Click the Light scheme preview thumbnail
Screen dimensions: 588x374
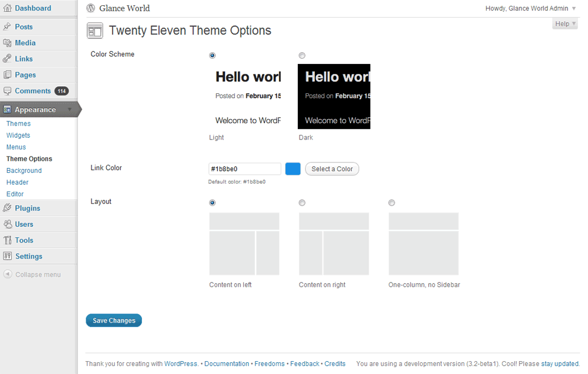[244, 96]
